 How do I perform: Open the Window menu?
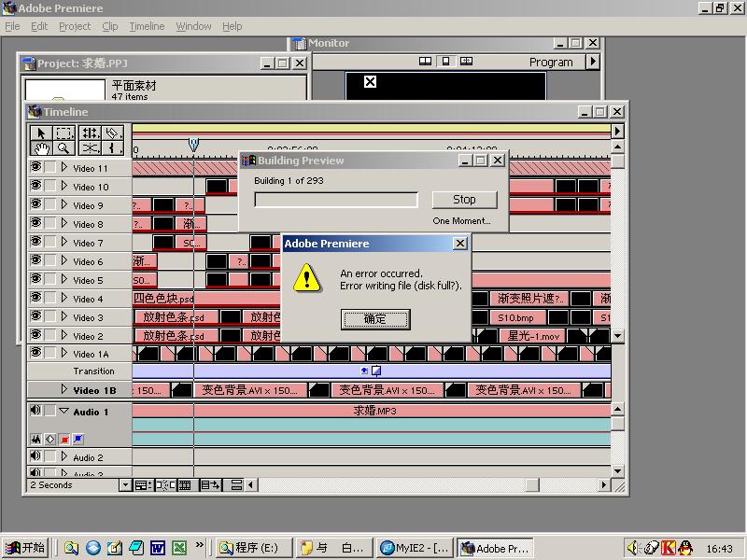tap(193, 26)
